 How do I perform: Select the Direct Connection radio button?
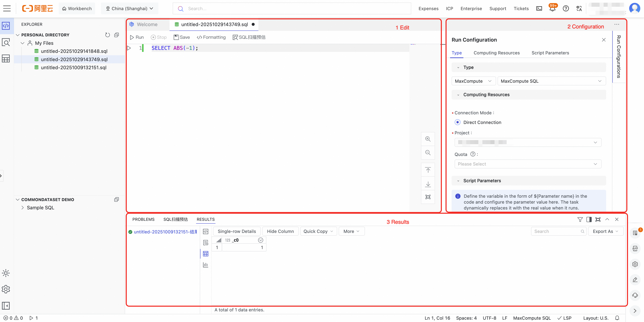[x=457, y=122]
